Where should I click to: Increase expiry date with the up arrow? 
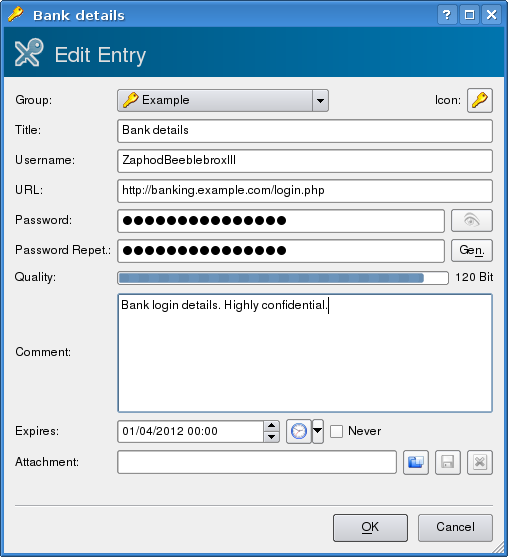[271, 426]
